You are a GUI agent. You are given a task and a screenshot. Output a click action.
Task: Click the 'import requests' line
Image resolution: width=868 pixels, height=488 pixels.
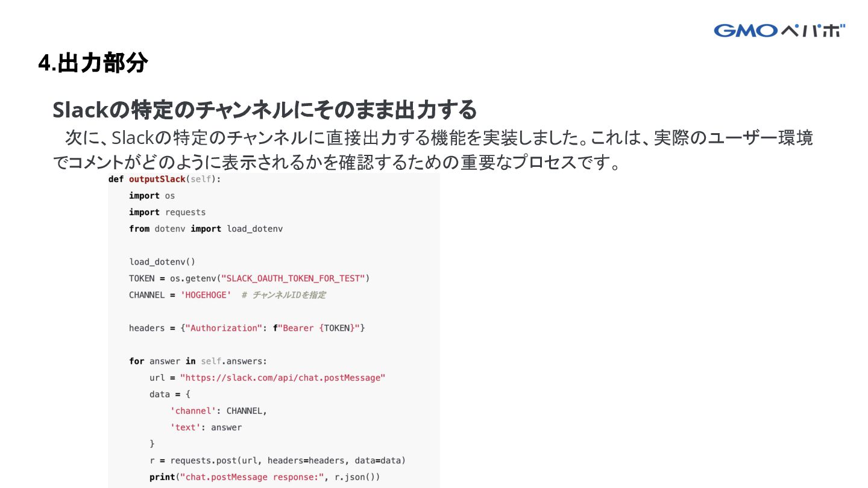point(167,212)
